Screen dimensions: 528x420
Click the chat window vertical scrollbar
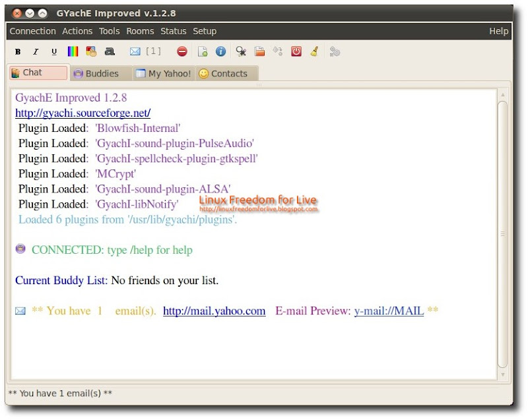click(502, 234)
